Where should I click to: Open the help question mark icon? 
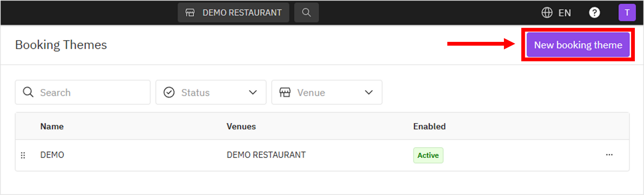(x=595, y=12)
